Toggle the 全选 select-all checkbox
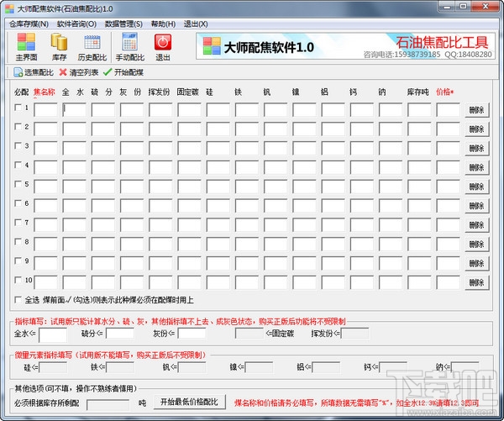This screenshot has width=504, height=421. pos(18,300)
